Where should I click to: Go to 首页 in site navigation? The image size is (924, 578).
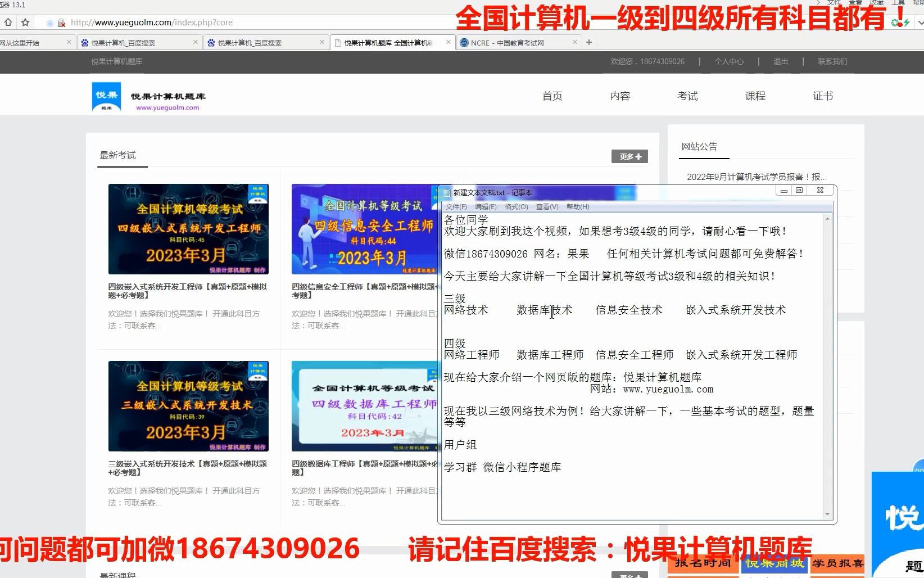[x=552, y=96]
